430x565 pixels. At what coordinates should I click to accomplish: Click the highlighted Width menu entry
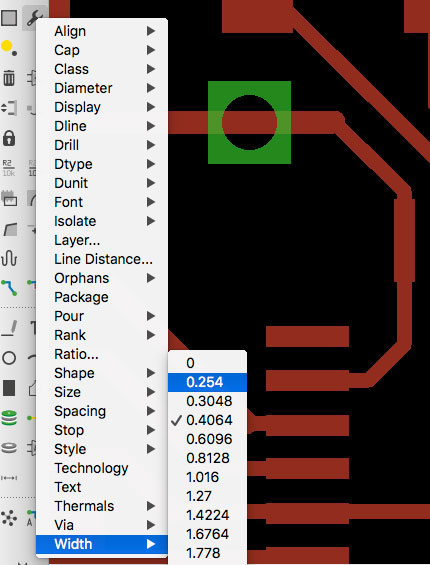[102, 544]
